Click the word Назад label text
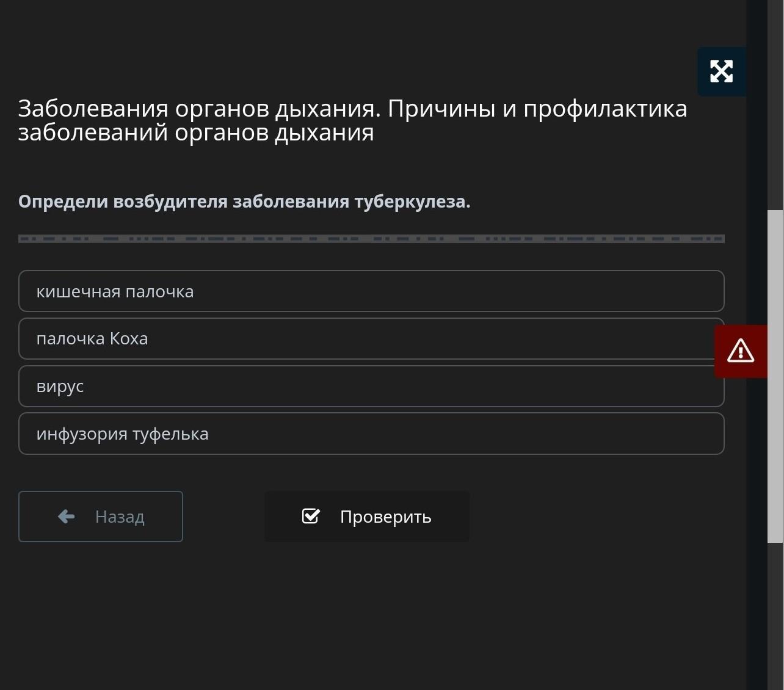 (120, 517)
